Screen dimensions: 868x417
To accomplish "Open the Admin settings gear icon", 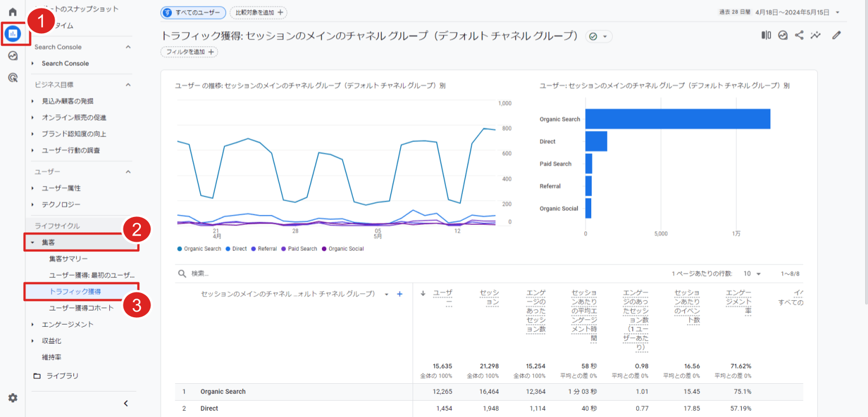I will click(x=12, y=398).
